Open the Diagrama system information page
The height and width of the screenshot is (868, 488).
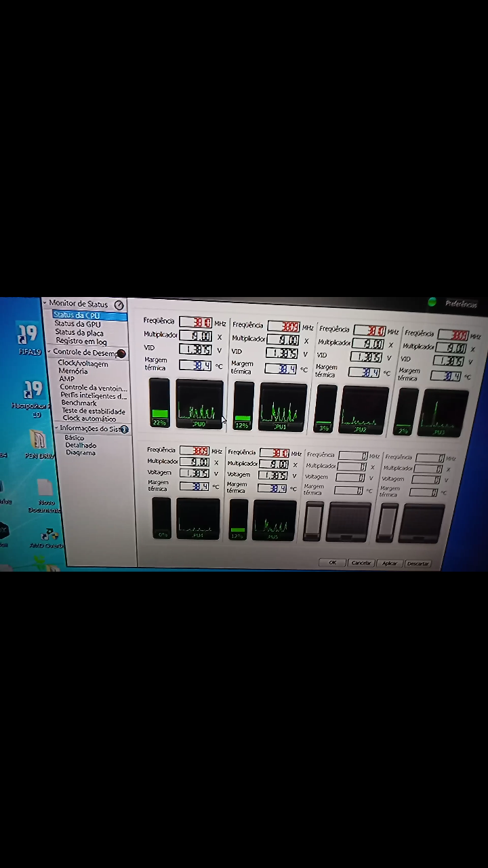point(81,452)
